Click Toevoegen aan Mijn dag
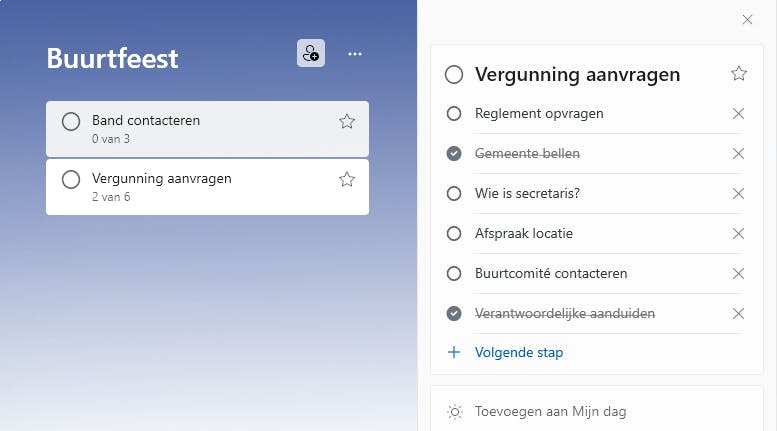 pos(550,411)
